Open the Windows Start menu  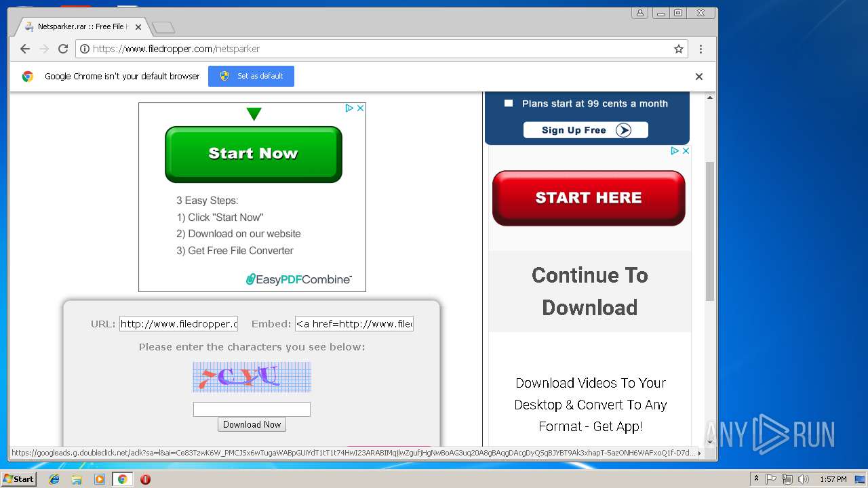coord(18,479)
